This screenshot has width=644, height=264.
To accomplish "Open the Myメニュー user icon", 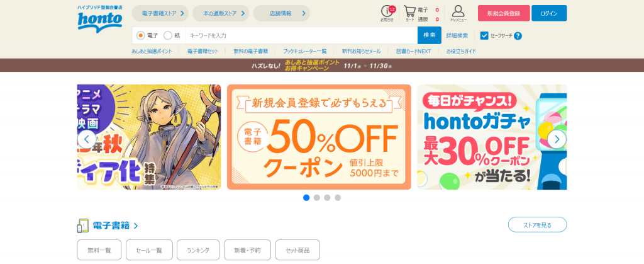I will (458, 13).
